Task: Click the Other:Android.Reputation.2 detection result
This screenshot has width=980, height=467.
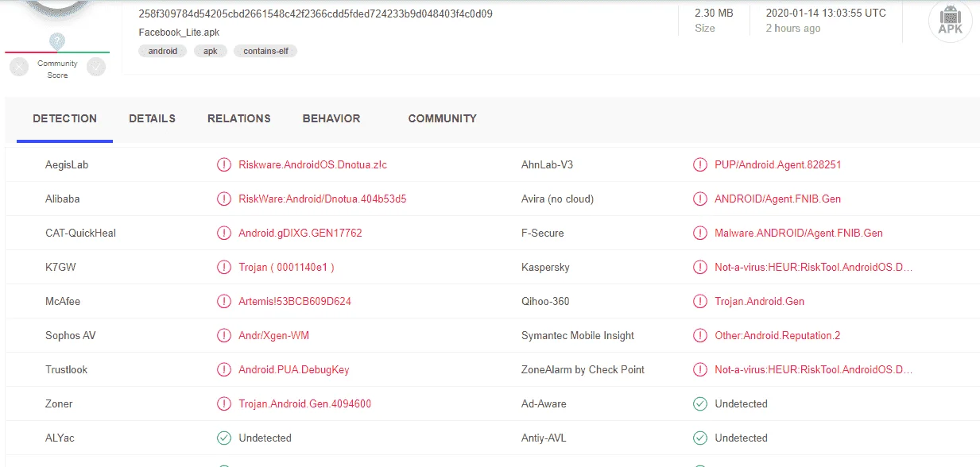Action: [x=777, y=335]
